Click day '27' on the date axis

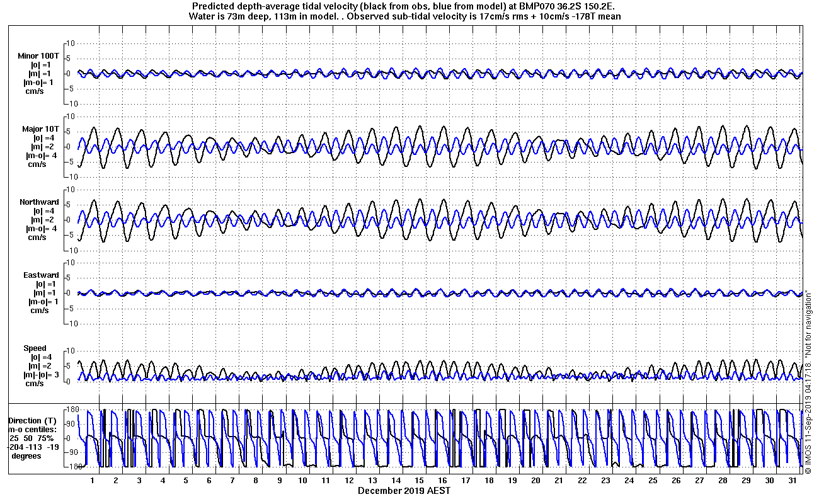[x=699, y=480]
